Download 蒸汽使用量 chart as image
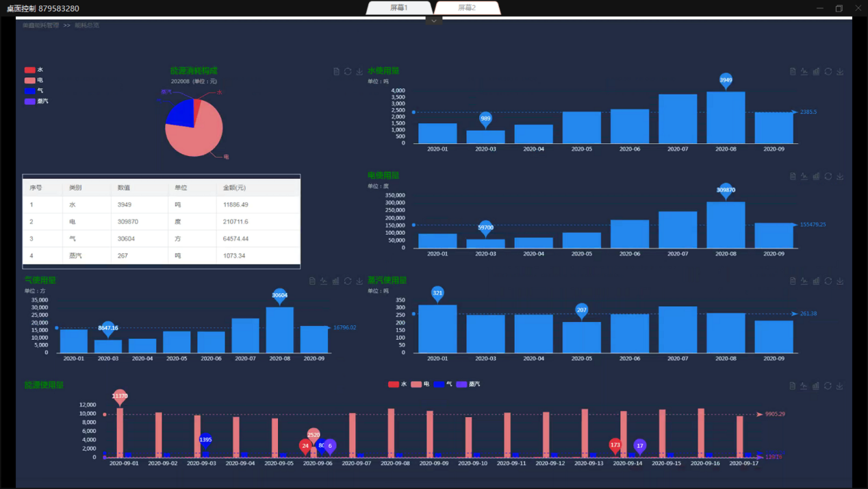Image resolution: width=868 pixels, height=489 pixels. coord(840,281)
